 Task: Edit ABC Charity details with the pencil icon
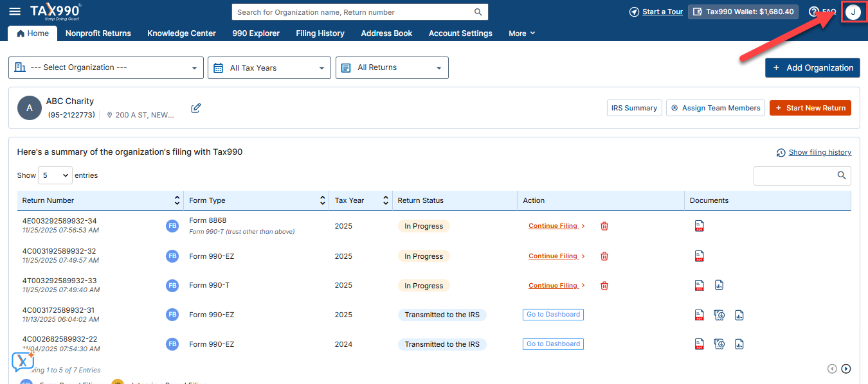(196, 108)
